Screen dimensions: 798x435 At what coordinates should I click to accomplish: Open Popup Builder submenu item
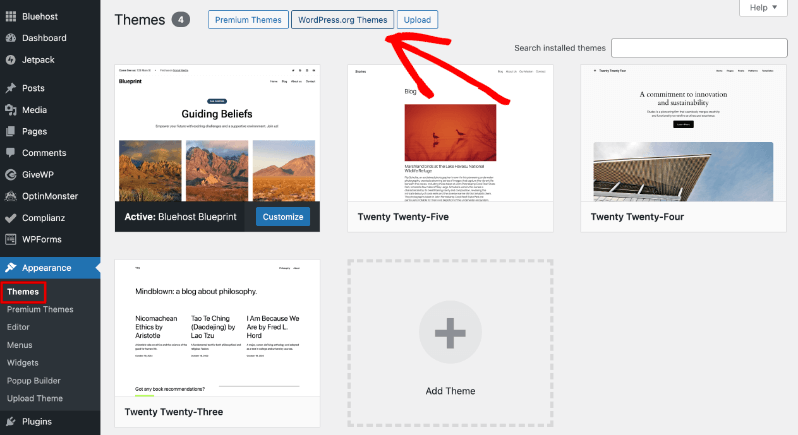34,381
